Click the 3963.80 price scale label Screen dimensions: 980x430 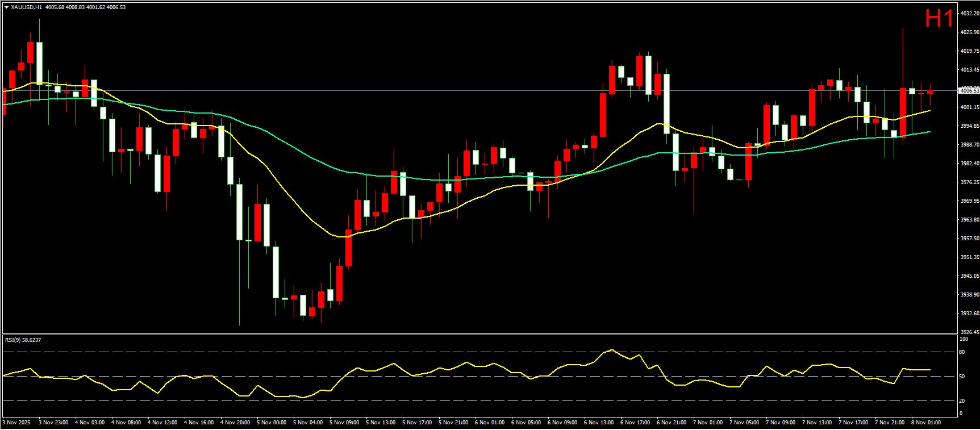click(x=969, y=220)
